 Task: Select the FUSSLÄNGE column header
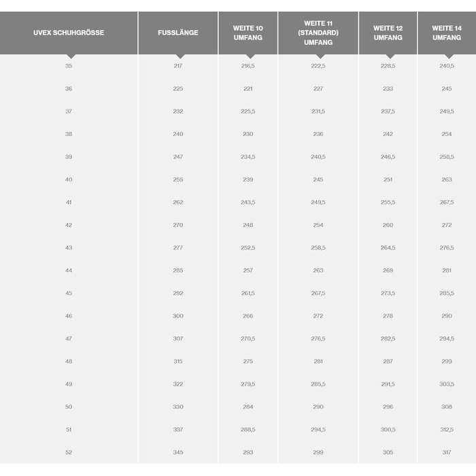pos(178,33)
